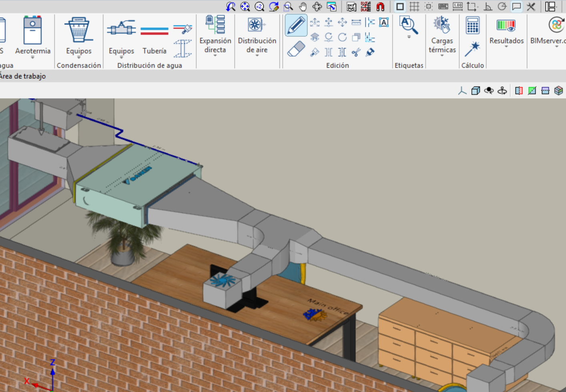566x392 pixels.
Task: Toggle the grid display button
Action: coord(414,6)
